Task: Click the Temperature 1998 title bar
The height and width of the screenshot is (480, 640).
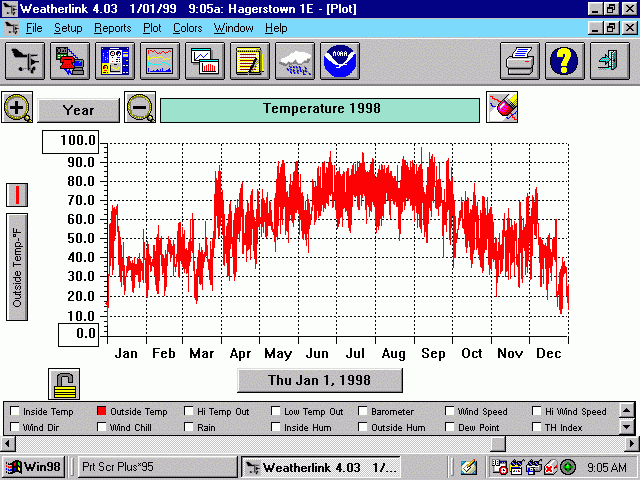Action: coord(320,110)
